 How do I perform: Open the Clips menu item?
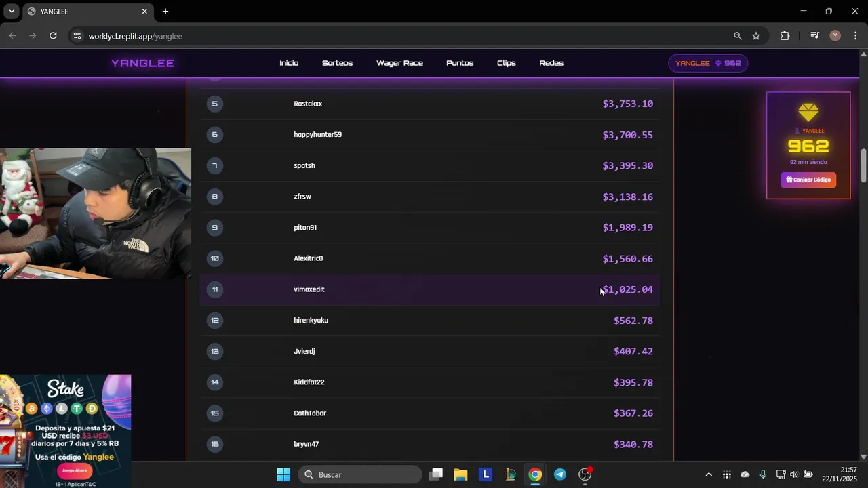coord(507,63)
